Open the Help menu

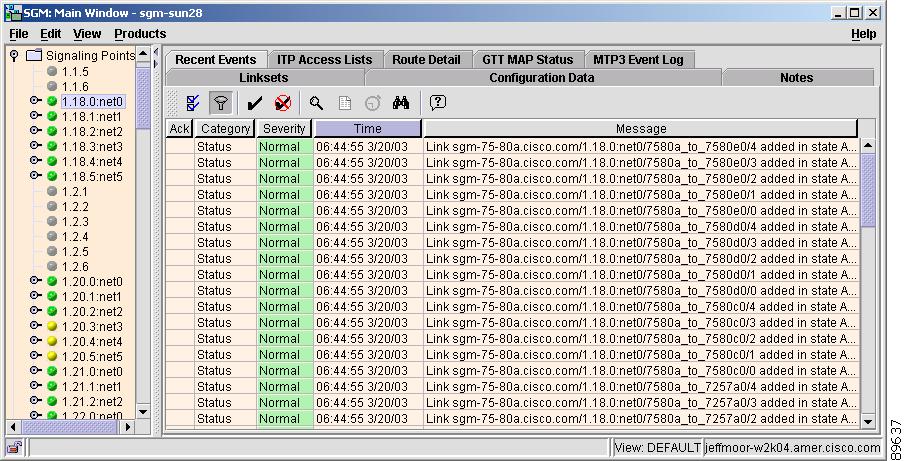point(864,34)
